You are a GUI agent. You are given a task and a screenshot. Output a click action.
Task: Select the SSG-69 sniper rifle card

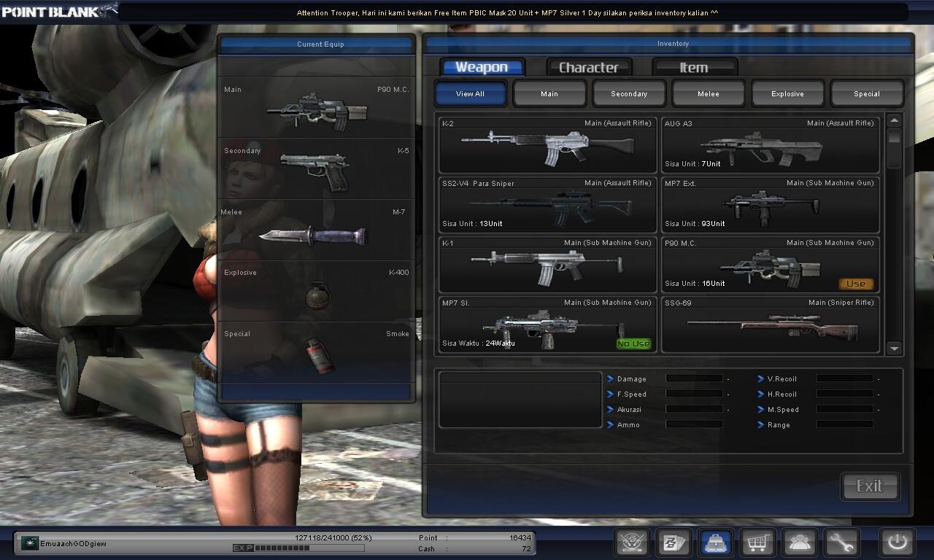point(771,324)
